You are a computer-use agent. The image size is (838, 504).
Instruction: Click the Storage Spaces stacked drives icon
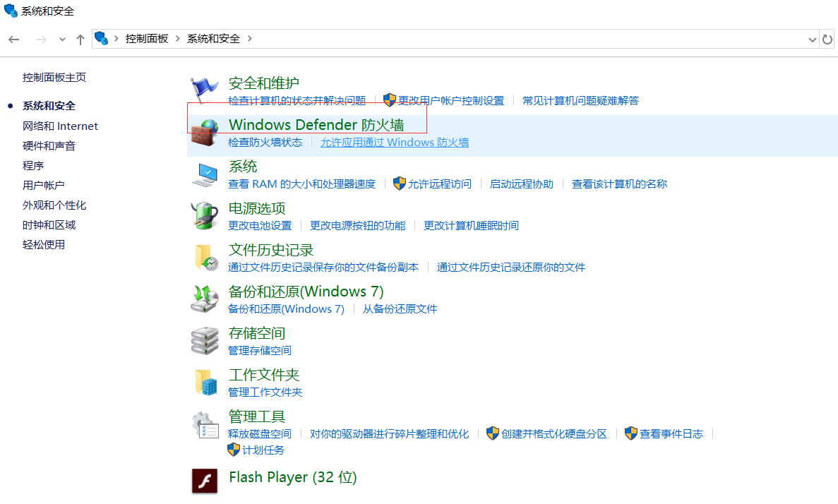205,340
